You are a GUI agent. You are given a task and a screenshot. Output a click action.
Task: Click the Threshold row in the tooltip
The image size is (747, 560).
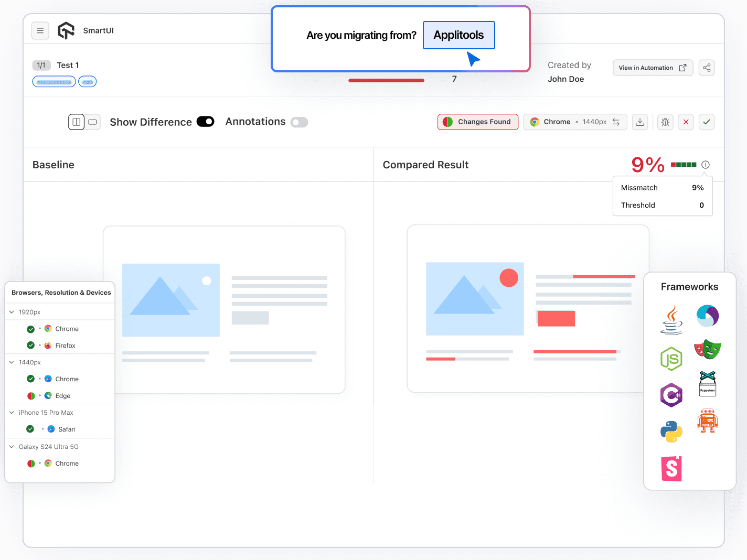(663, 205)
